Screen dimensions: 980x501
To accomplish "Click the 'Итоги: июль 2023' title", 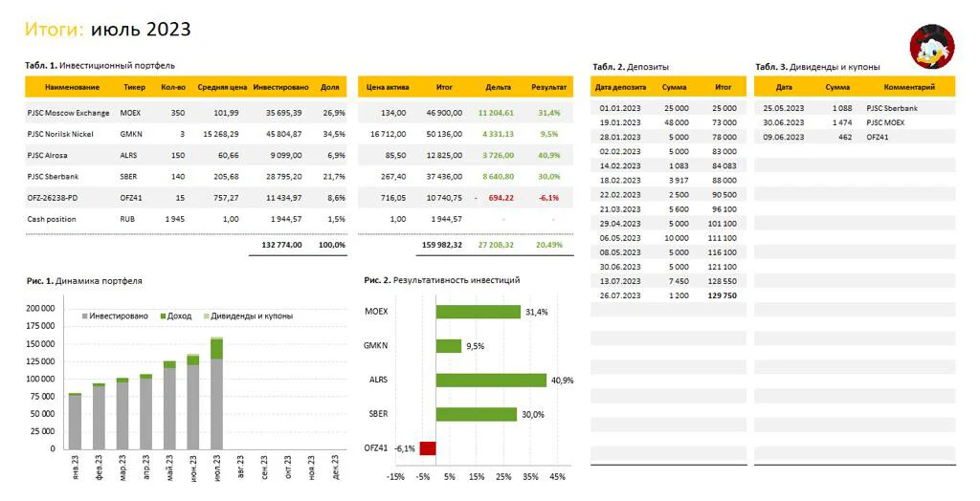I will [107, 30].
